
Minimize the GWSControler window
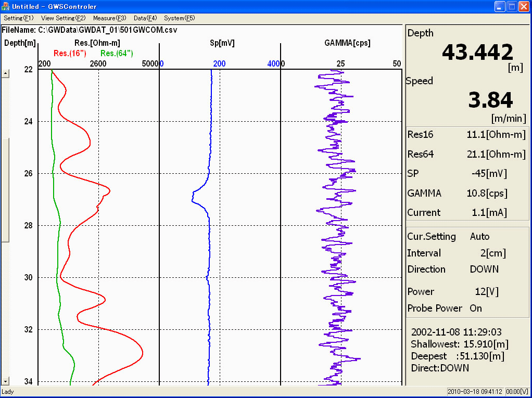tap(499, 7)
